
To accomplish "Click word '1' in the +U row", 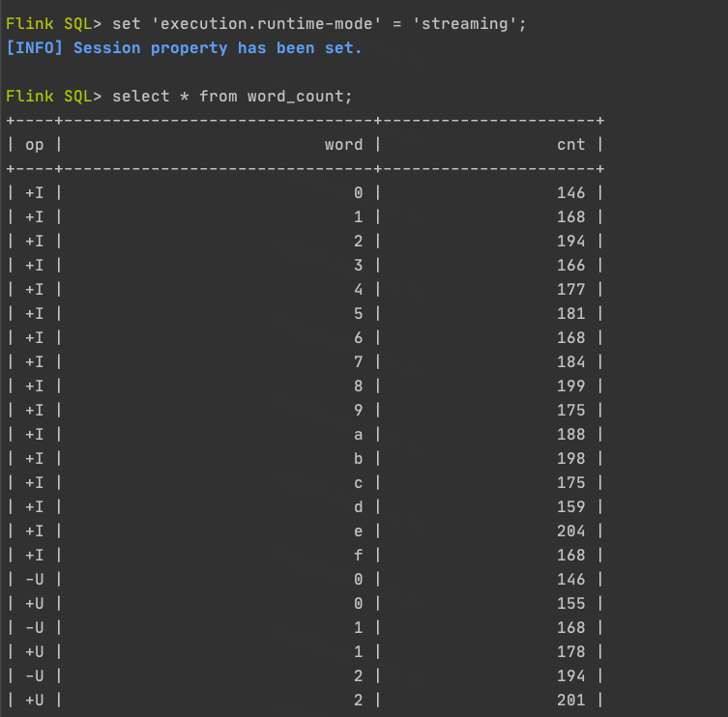I will coord(358,651).
